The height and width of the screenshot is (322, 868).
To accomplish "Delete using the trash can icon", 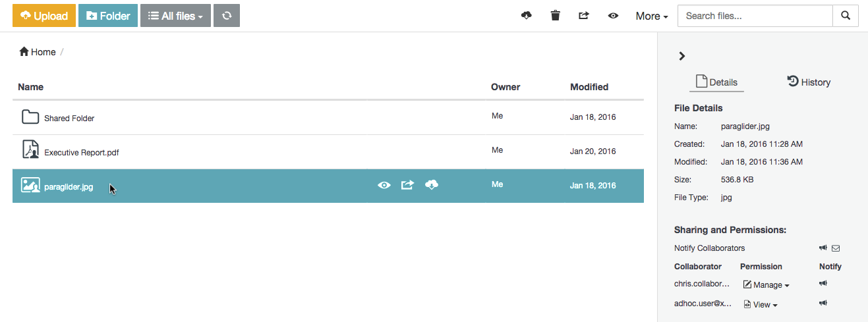I will 556,16.
